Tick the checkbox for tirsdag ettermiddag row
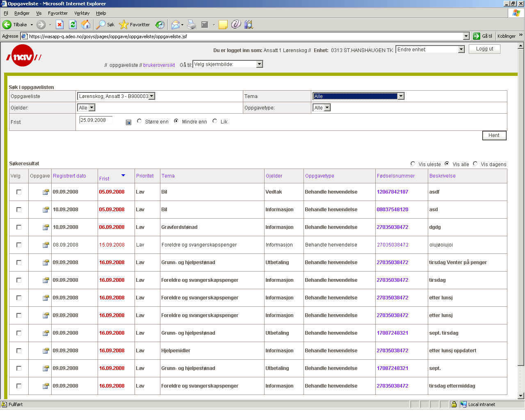Image resolution: width=525 pixels, height=420 pixels. pyautogui.click(x=19, y=386)
